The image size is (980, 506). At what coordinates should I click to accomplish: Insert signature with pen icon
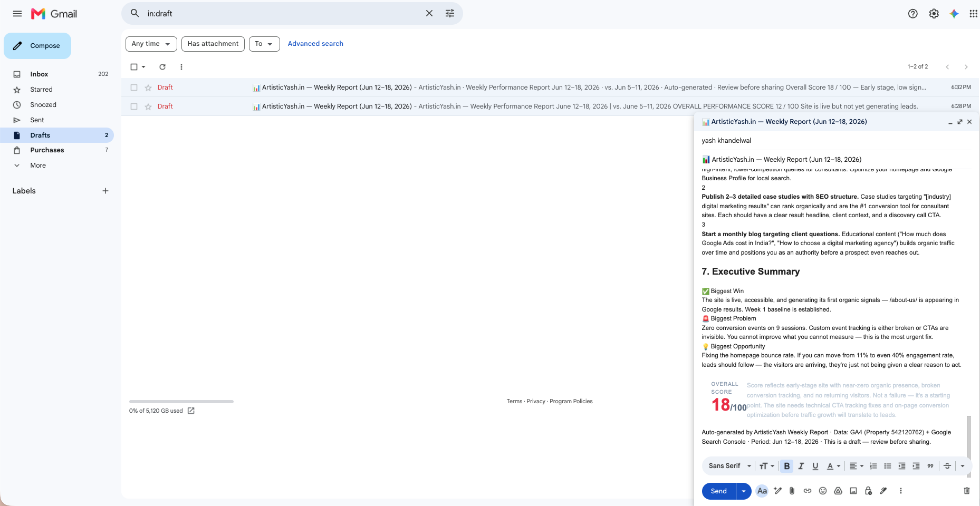point(883,491)
